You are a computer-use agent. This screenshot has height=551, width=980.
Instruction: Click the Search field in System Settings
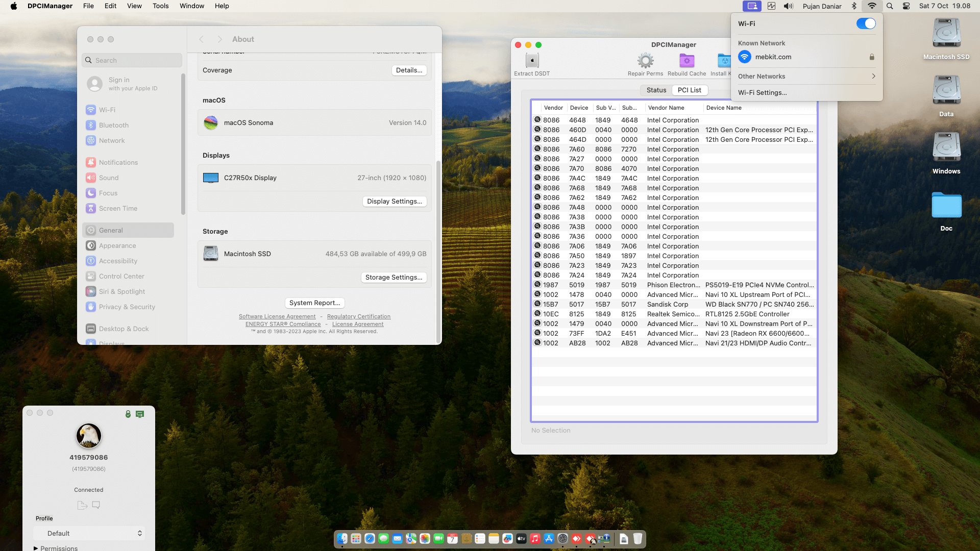(x=132, y=60)
